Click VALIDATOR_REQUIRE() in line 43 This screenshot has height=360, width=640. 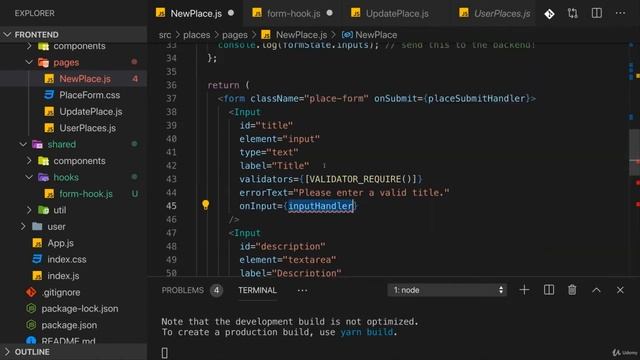(361, 179)
